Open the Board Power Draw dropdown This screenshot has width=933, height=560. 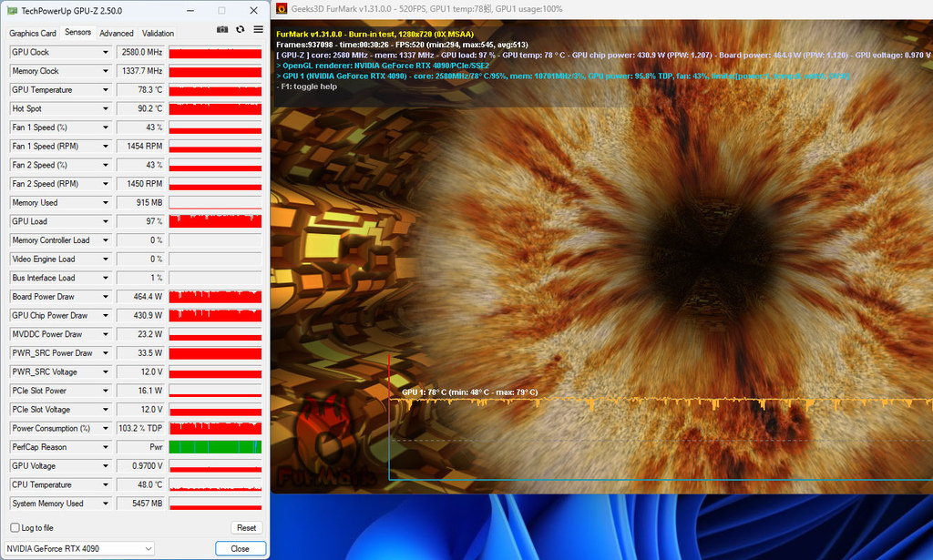(x=106, y=297)
